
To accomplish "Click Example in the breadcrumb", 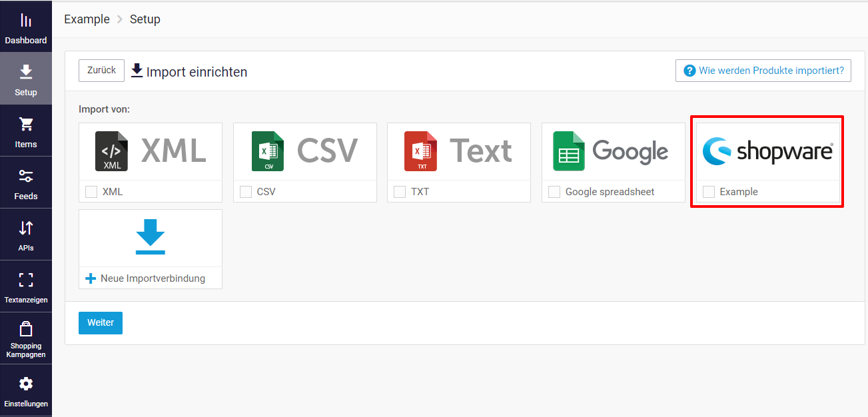I will [87, 19].
